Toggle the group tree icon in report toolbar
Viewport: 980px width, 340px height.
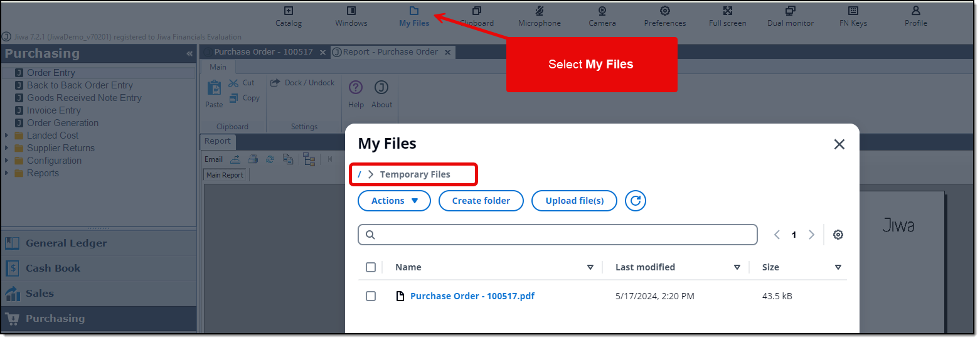(x=309, y=159)
